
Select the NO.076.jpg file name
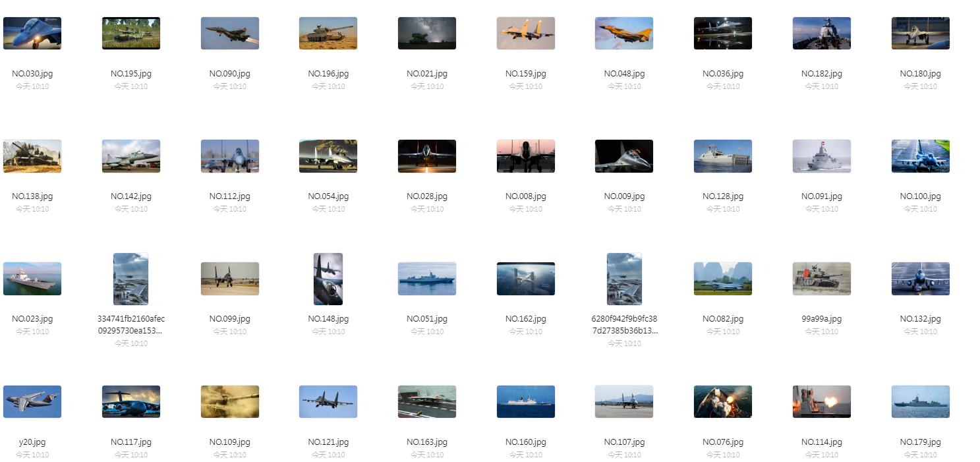[723, 442]
